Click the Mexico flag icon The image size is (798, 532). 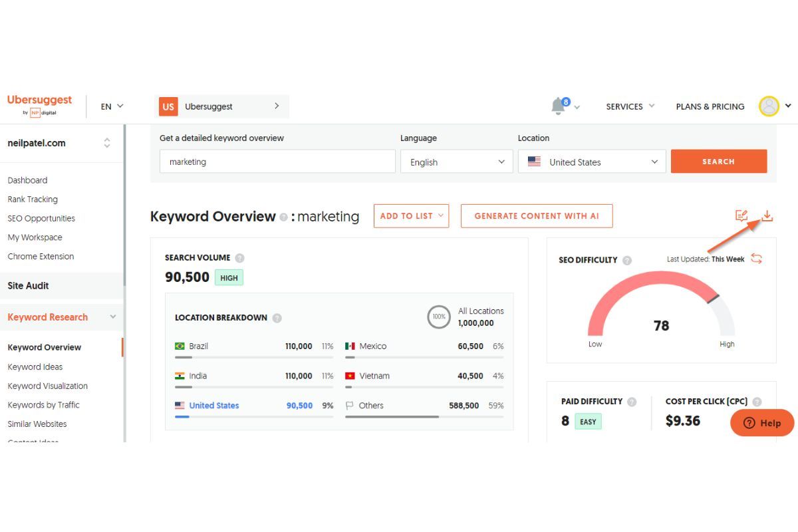[350, 346]
